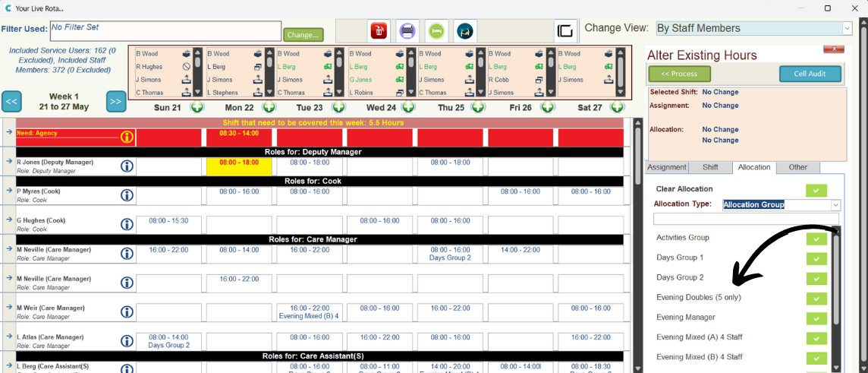
Task: Open info icon for R Jones
Action: (x=127, y=166)
